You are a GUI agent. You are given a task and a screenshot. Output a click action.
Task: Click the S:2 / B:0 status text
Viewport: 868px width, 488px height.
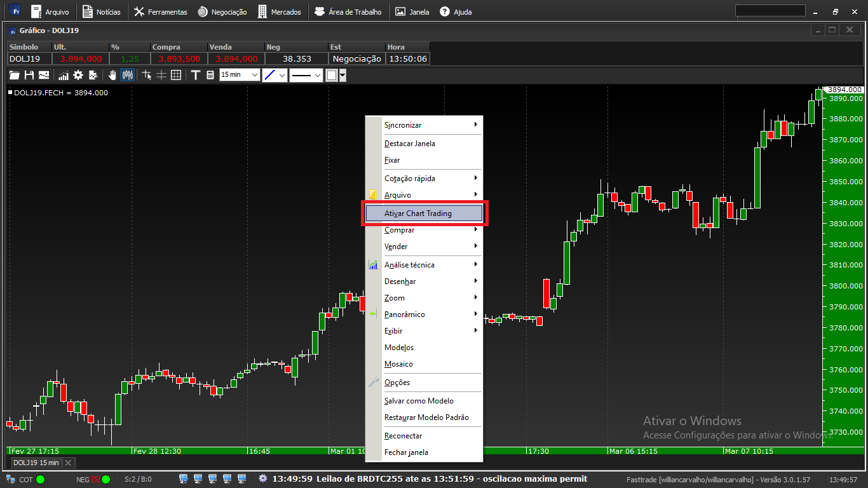(x=138, y=479)
